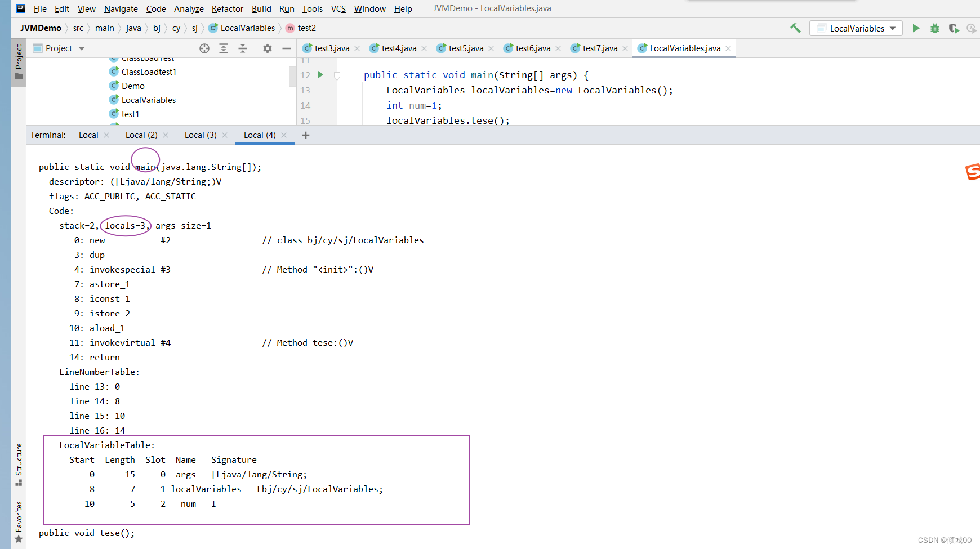This screenshot has height=549, width=980.
Task: Run with coverage shield icon
Action: 954,28
